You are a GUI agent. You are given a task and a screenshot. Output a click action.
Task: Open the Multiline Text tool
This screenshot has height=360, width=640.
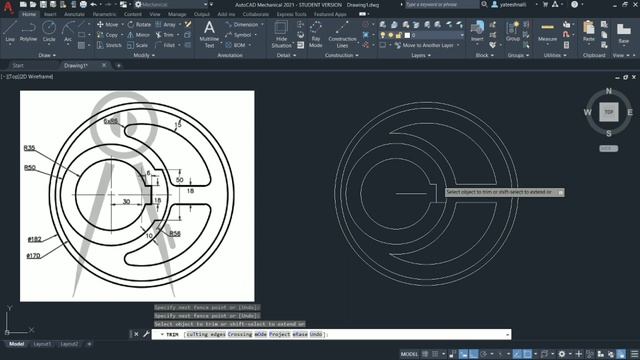[209, 34]
